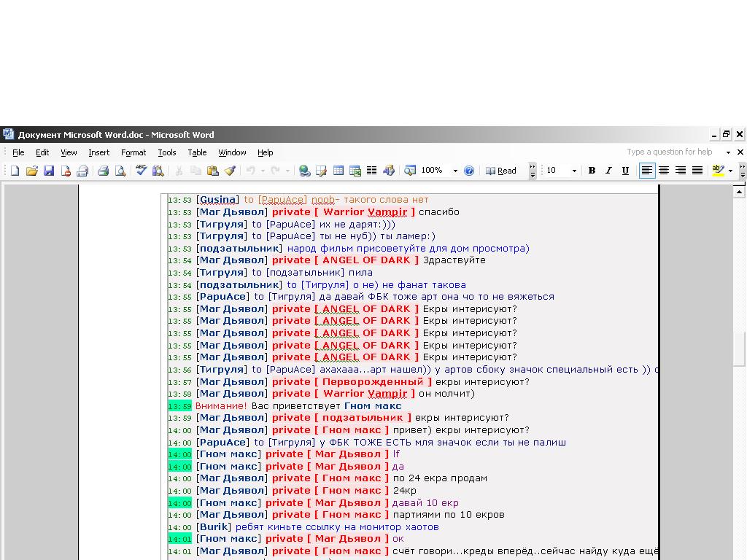Open the Edit menu
The width and height of the screenshot is (747, 560).
coord(42,152)
